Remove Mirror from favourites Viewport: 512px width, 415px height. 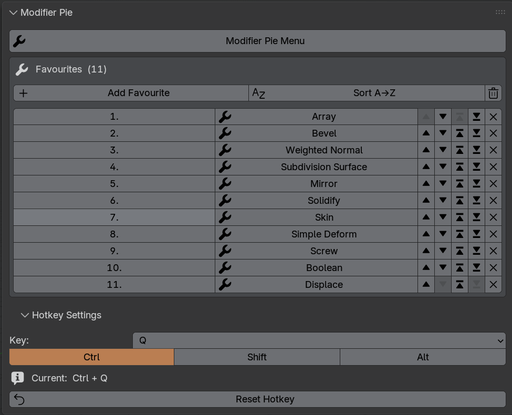click(493, 184)
